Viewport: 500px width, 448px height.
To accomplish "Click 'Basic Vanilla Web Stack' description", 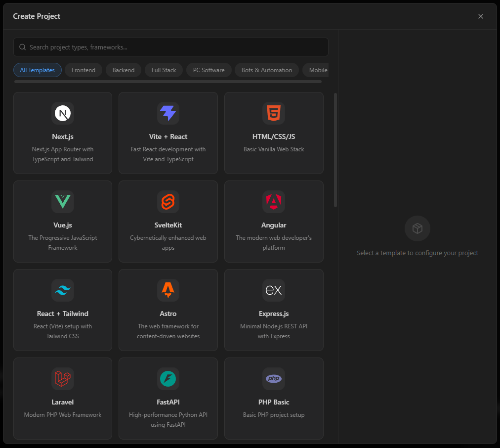I will (274, 149).
